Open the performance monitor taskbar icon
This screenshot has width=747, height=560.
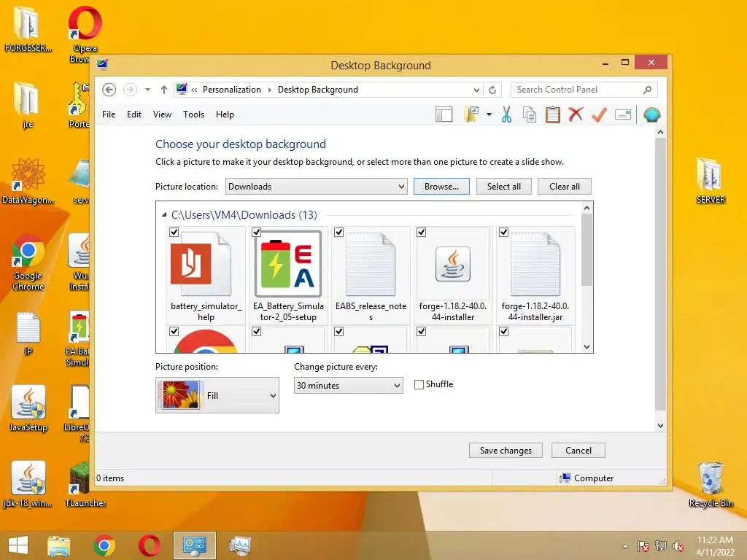click(x=239, y=545)
